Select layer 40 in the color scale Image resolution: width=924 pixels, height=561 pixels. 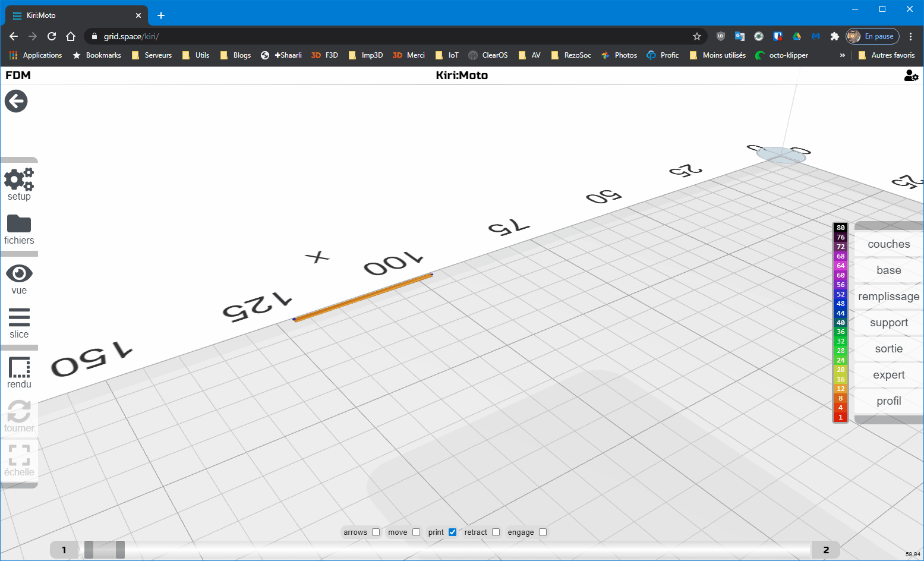[x=840, y=323]
